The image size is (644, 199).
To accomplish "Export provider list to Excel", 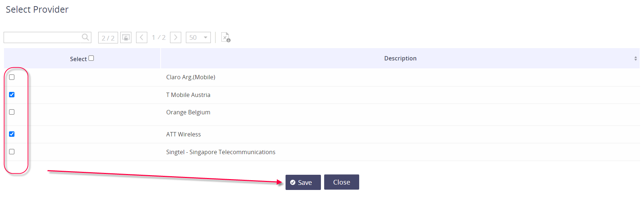I will tap(226, 37).
